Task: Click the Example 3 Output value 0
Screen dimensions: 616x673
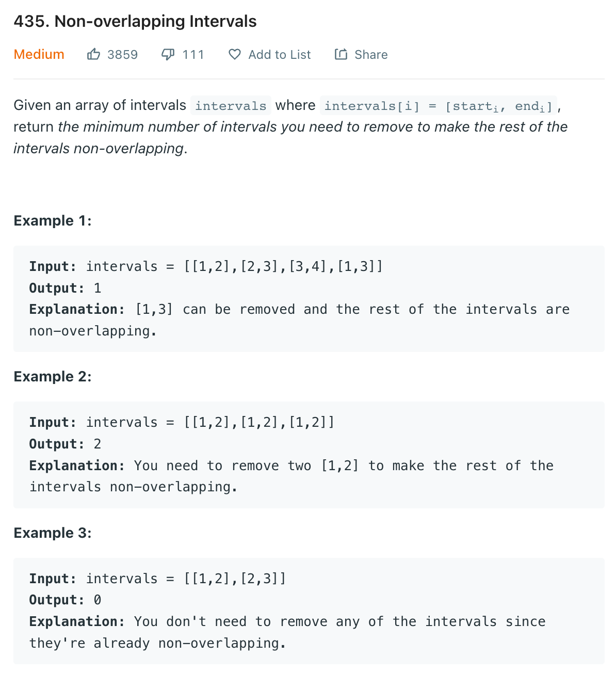Action: [98, 600]
